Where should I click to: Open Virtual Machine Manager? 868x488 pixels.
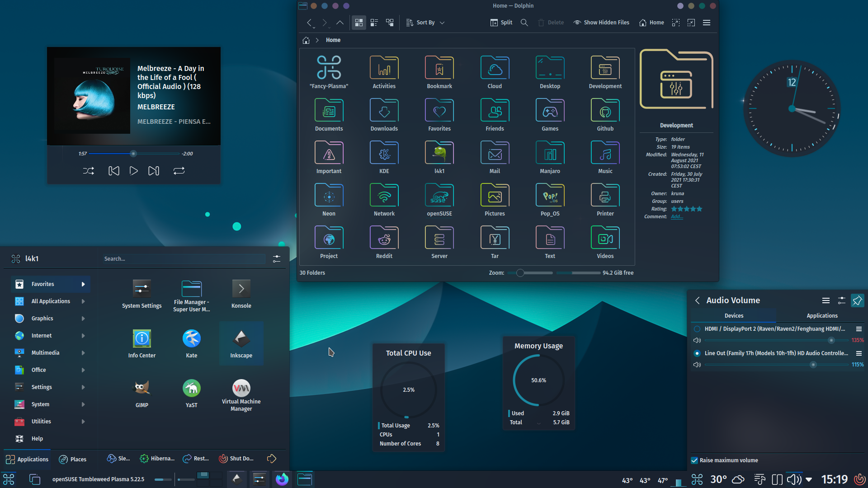coord(241,395)
